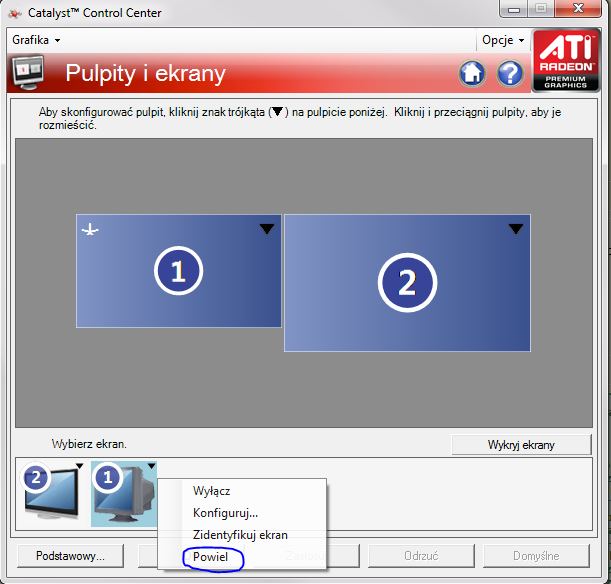The height and width of the screenshot is (584, 611).
Task: Select desktop 2 rectangle in layout
Action: [x=407, y=283]
